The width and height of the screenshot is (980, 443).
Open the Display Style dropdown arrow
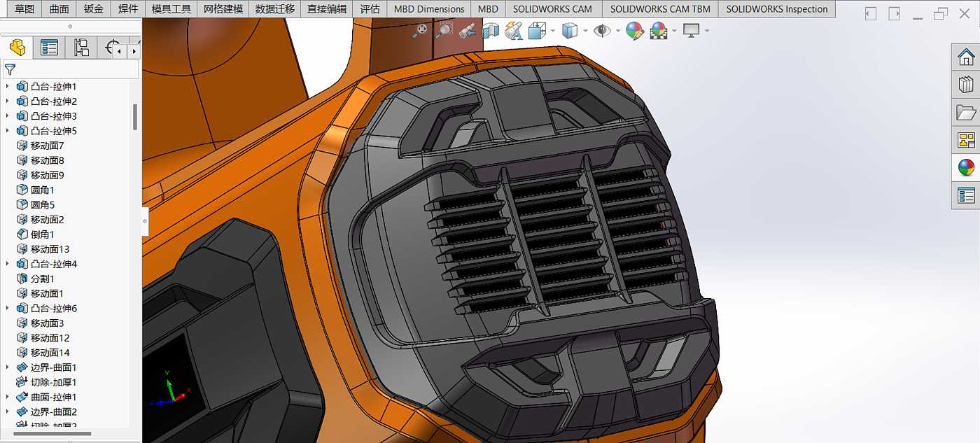click(585, 31)
